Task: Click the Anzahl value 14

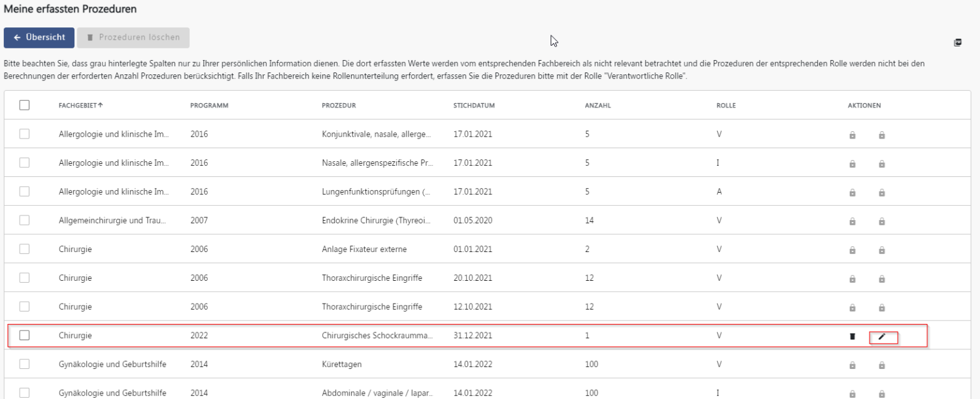Action: tap(589, 221)
